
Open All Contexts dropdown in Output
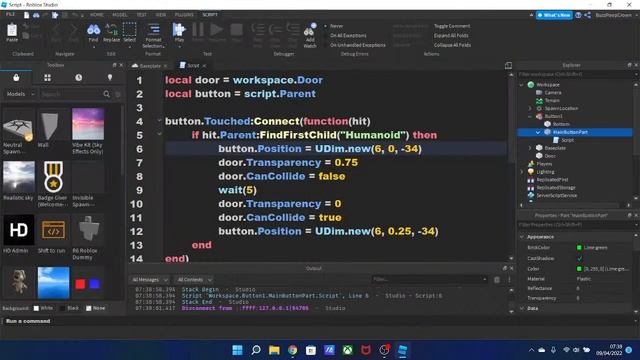pos(194,280)
